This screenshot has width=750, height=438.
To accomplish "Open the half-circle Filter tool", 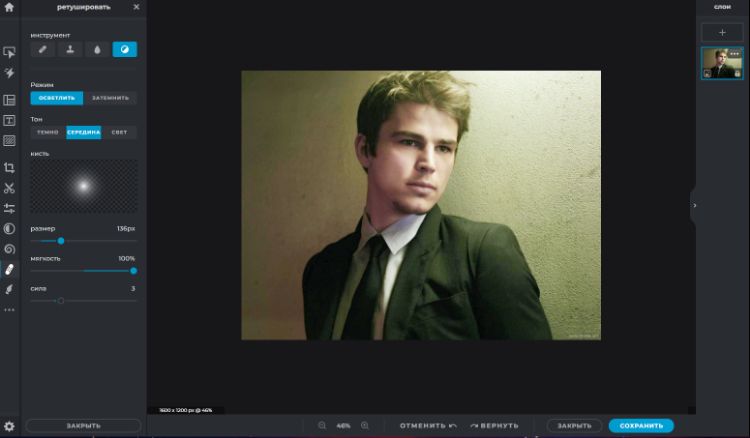I will [x=9, y=229].
